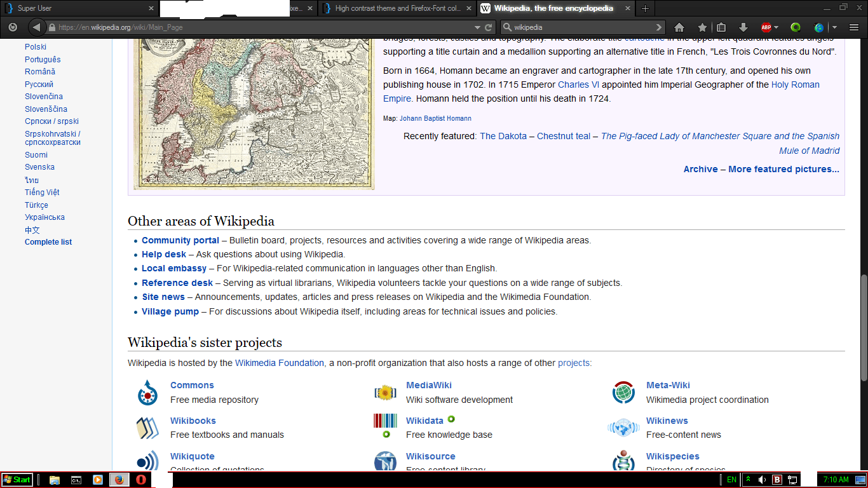Open the featured picture Archive link

(701, 169)
